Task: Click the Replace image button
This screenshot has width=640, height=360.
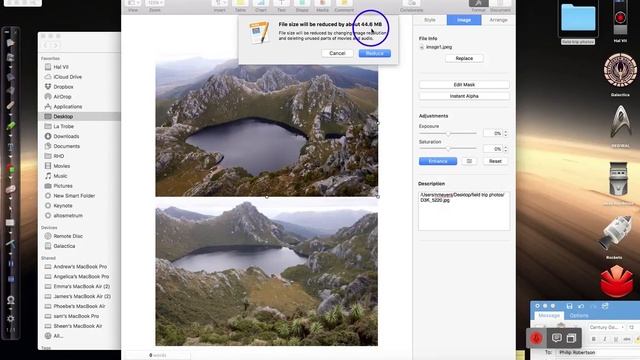Action: coord(464,58)
